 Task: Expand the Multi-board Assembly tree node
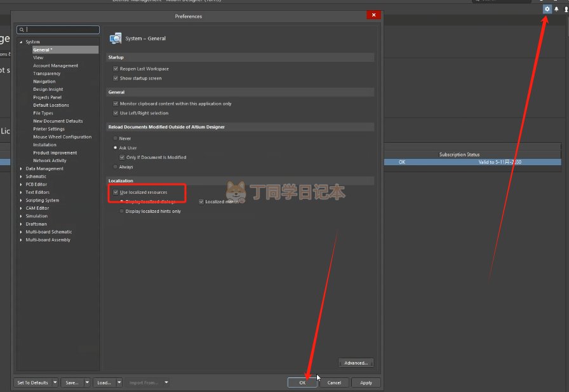click(x=21, y=240)
